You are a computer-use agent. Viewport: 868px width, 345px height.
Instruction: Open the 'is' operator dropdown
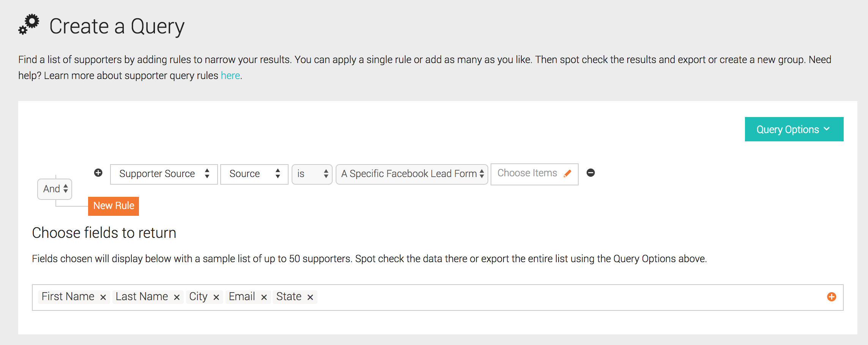pyautogui.click(x=312, y=174)
